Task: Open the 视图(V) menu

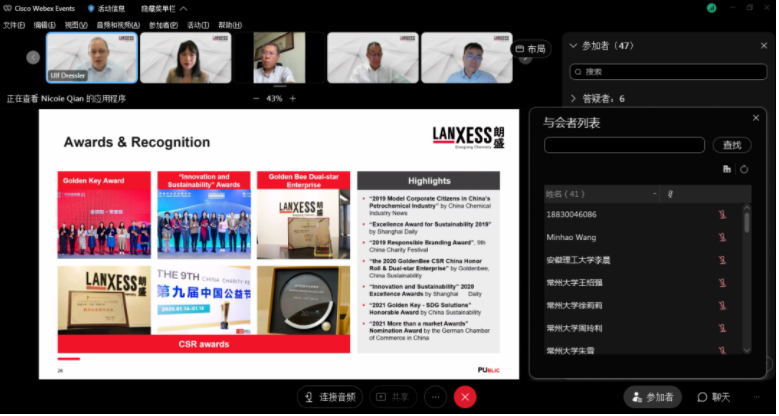Action: coord(76,25)
